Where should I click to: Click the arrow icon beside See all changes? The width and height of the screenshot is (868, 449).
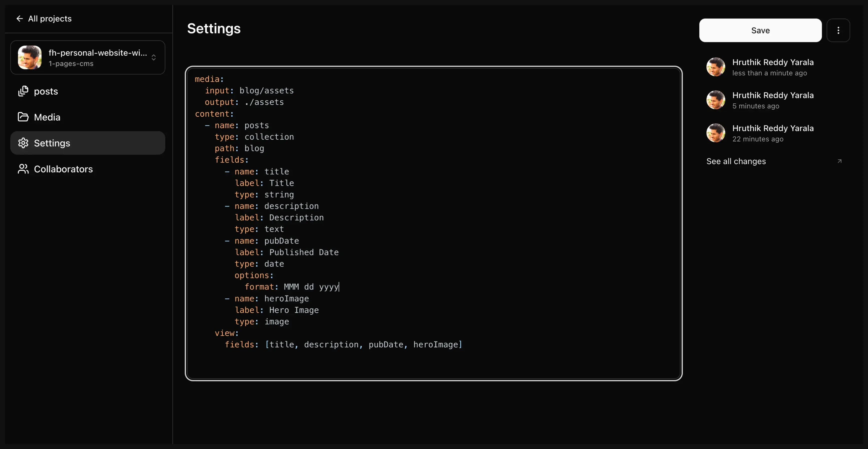coord(839,161)
